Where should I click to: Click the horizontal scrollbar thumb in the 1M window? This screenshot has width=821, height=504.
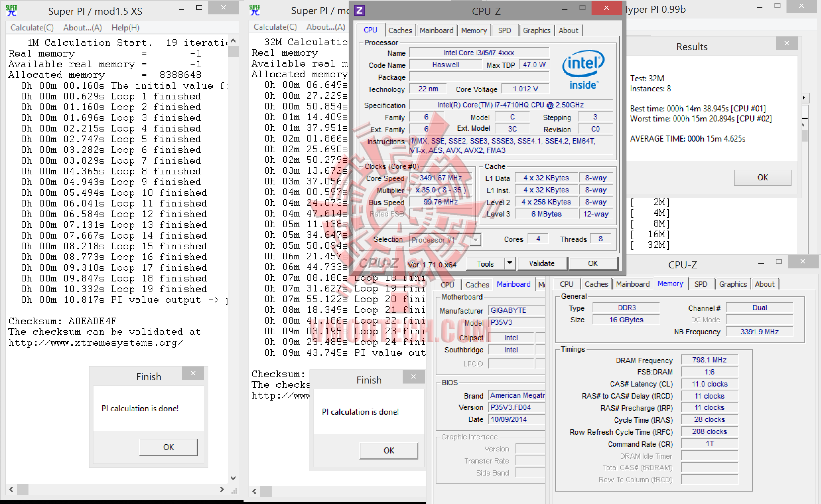click(x=23, y=489)
